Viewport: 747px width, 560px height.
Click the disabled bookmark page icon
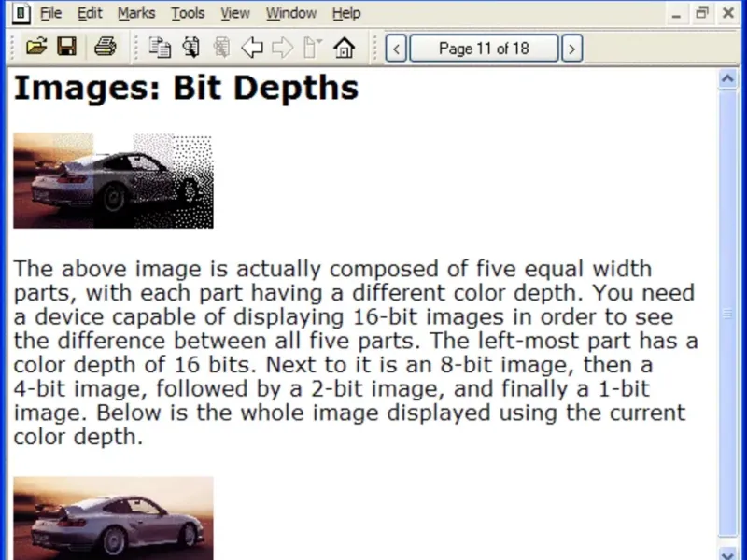click(x=313, y=48)
